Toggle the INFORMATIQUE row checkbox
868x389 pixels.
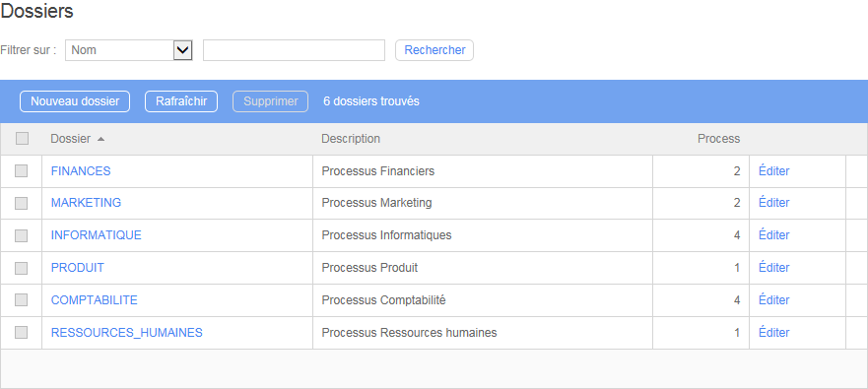click(x=21, y=235)
